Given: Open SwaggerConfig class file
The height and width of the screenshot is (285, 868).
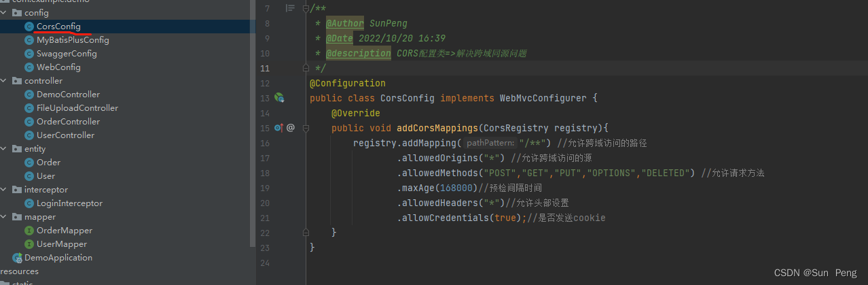Looking at the screenshot, I should pos(67,54).
